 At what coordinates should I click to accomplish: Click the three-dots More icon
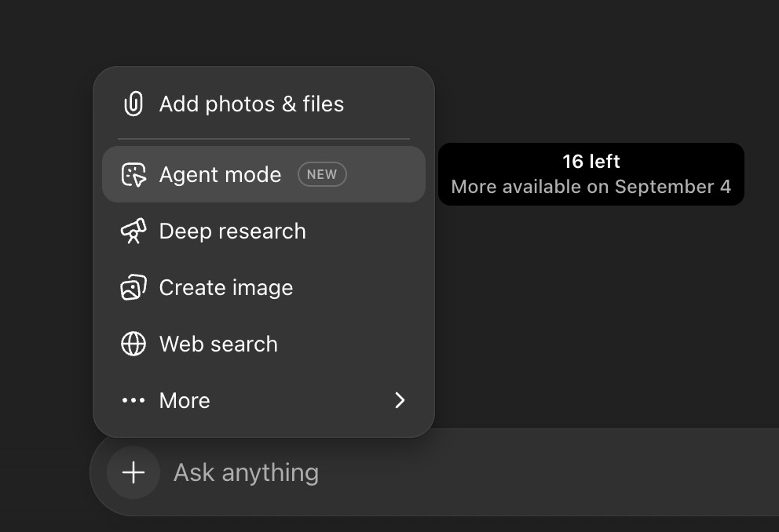click(x=133, y=400)
